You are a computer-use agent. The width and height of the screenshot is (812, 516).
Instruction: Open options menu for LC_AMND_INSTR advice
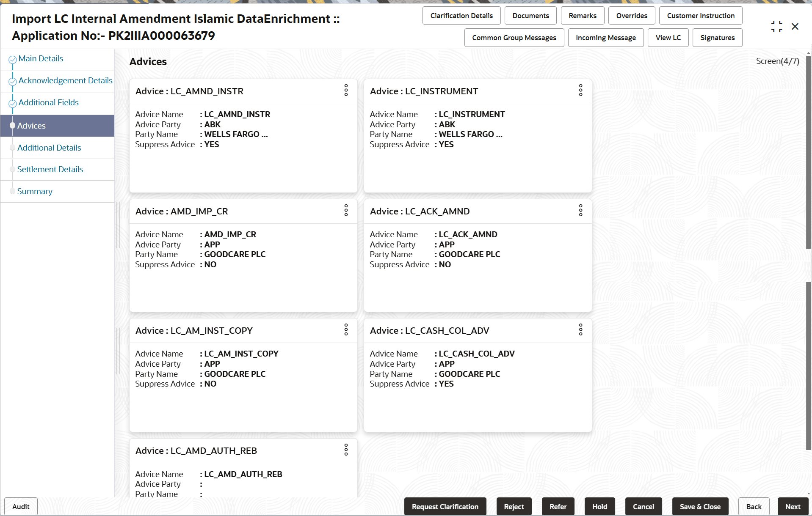pyautogui.click(x=346, y=90)
